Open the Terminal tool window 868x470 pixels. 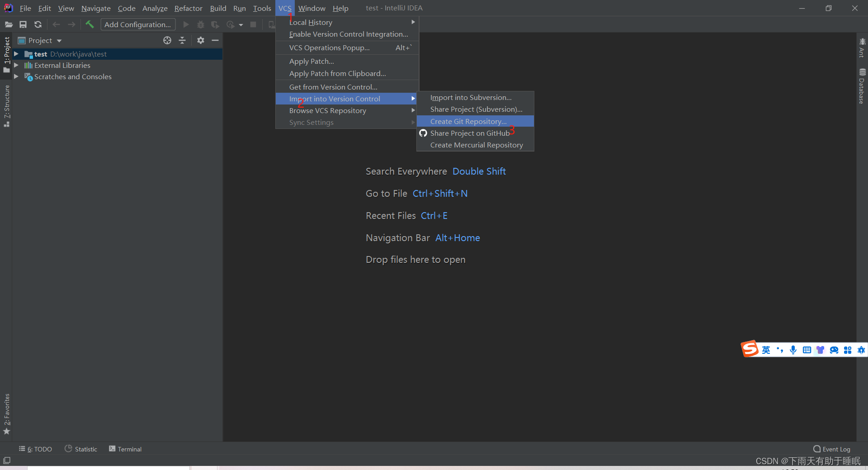click(125, 449)
